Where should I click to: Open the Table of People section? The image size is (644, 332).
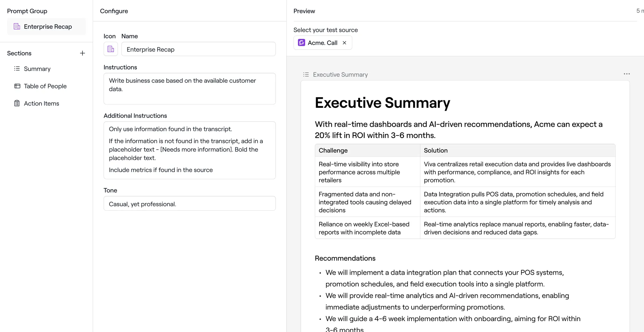pyautogui.click(x=45, y=86)
